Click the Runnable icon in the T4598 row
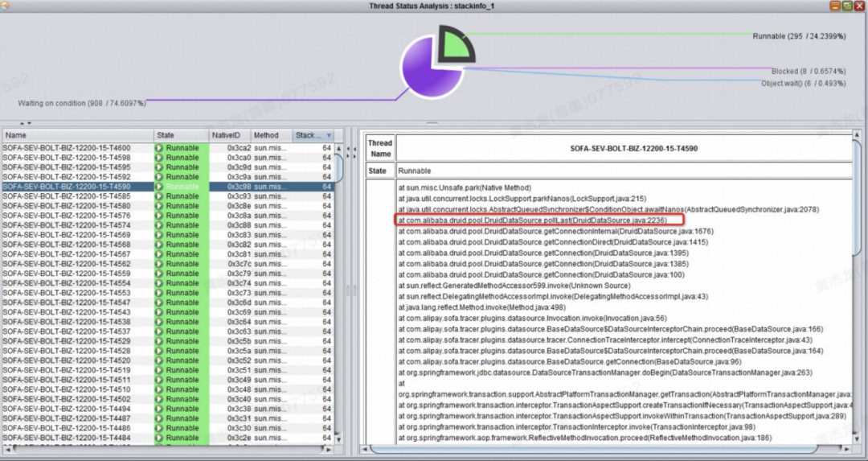The image size is (868, 461). click(x=159, y=158)
